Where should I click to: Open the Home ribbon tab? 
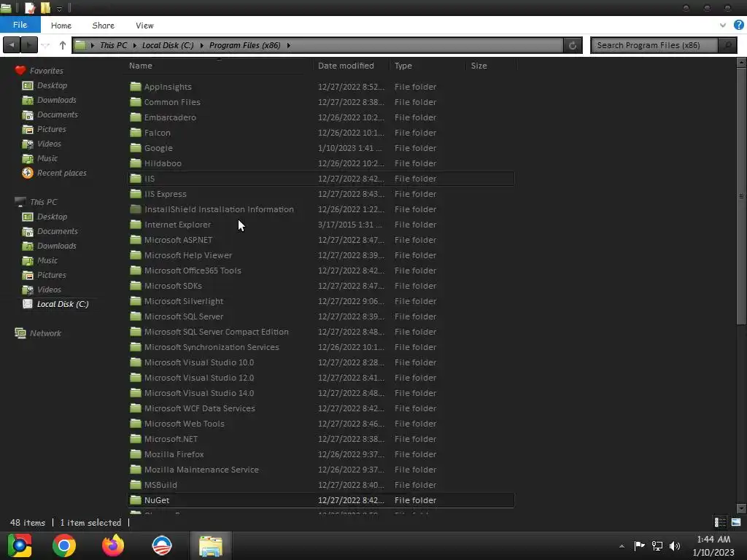click(x=61, y=26)
